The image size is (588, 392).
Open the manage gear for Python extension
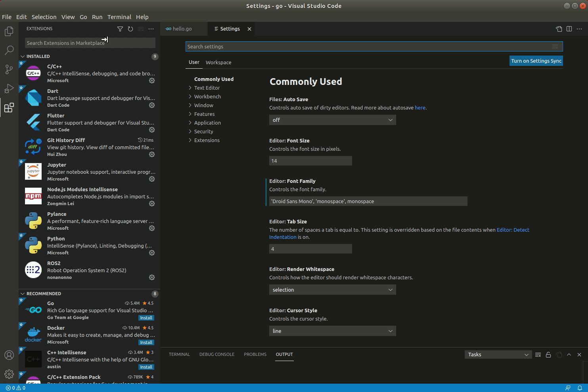(x=152, y=253)
